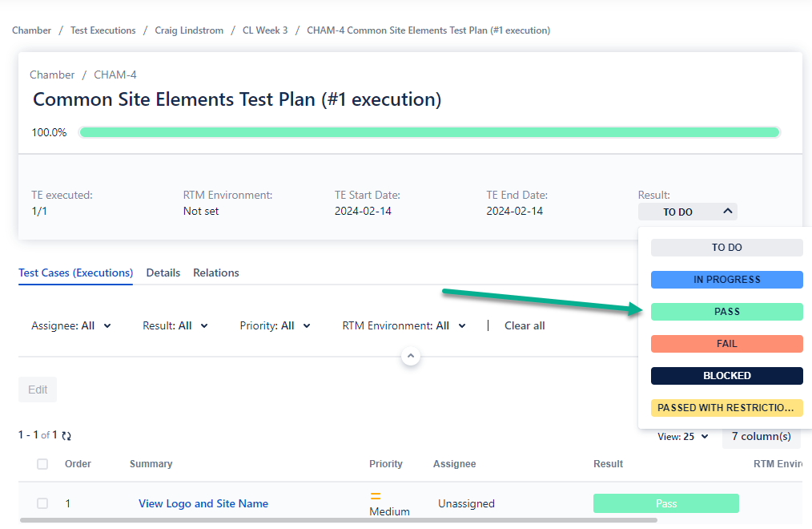Switch to the Details tab
812x529 pixels.
(x=163, y=273)
